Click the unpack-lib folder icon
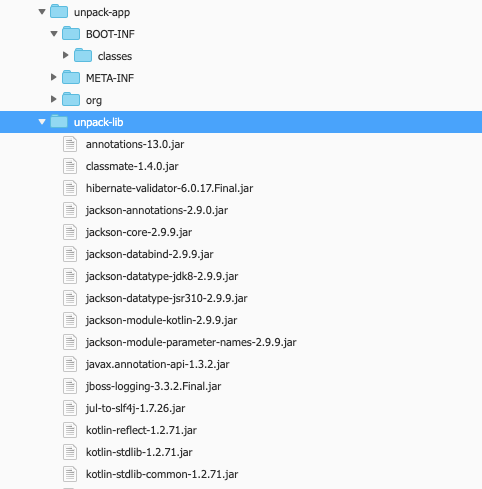The image size is (482, 489). (x=59, y=121)
